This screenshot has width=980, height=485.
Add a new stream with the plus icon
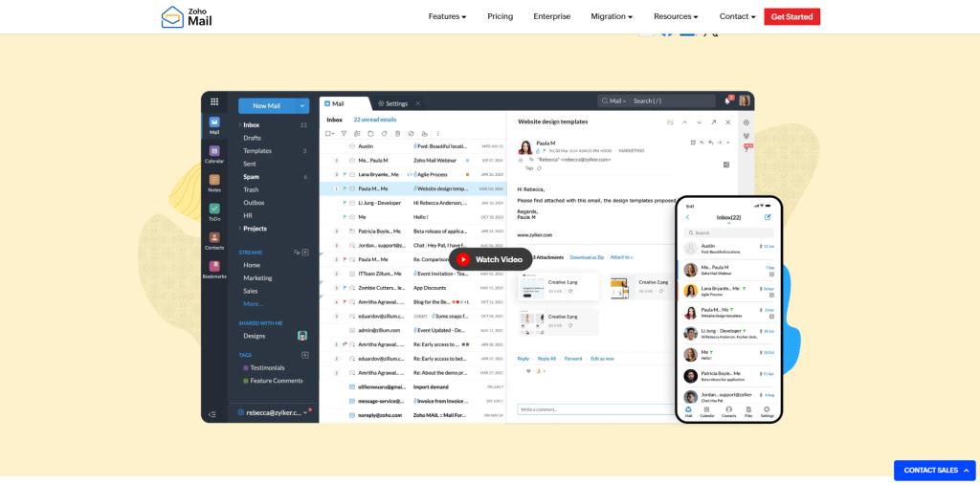pyautogui.click(x=305, y=253)
